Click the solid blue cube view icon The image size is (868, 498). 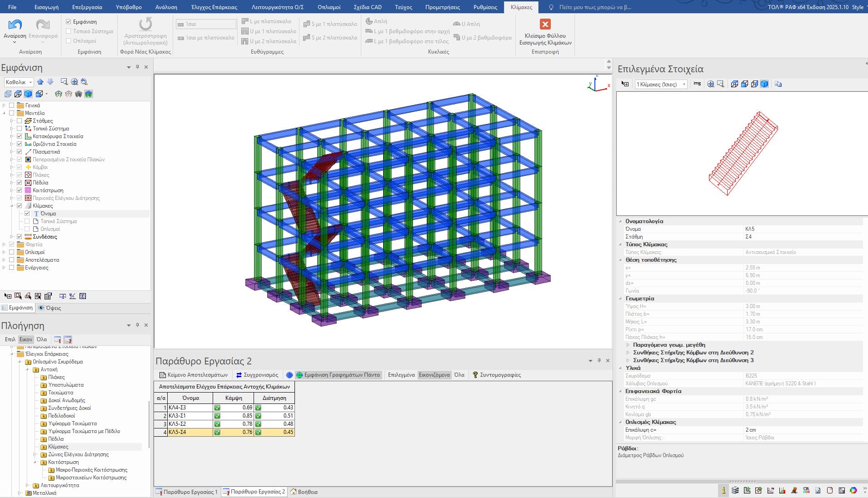28,94
